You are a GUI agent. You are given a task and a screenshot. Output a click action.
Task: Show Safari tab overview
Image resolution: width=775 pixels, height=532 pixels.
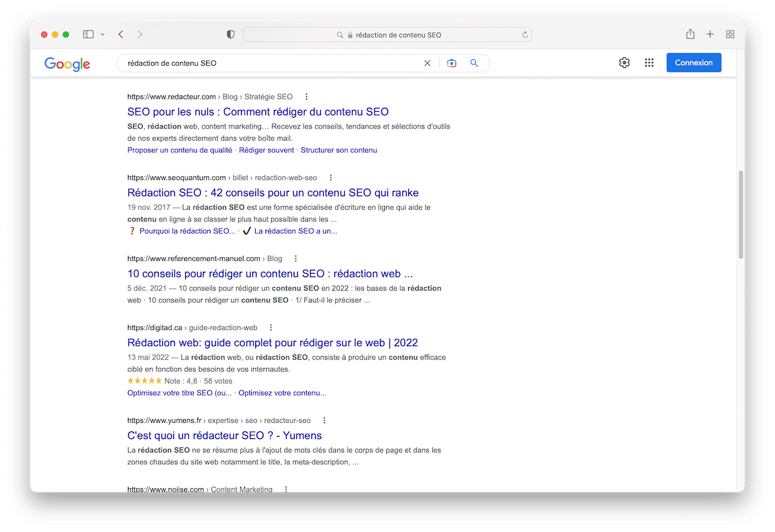point(730,34)
